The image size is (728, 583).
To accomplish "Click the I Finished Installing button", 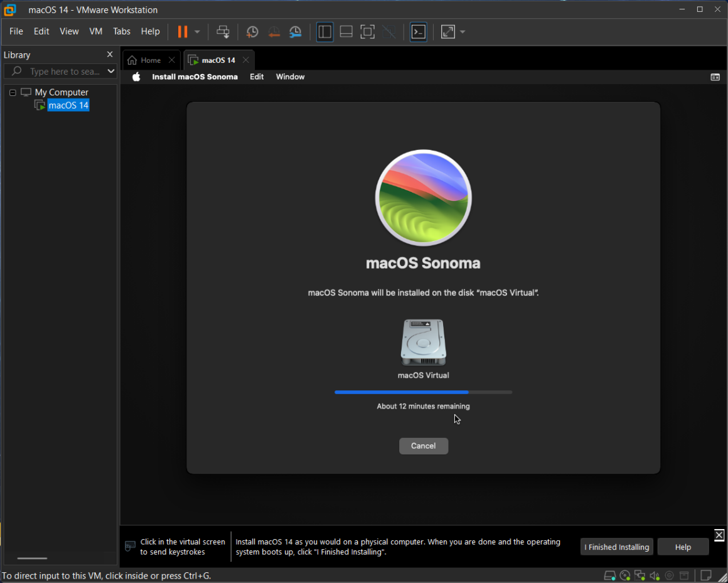I will click(x=616, y=547).
